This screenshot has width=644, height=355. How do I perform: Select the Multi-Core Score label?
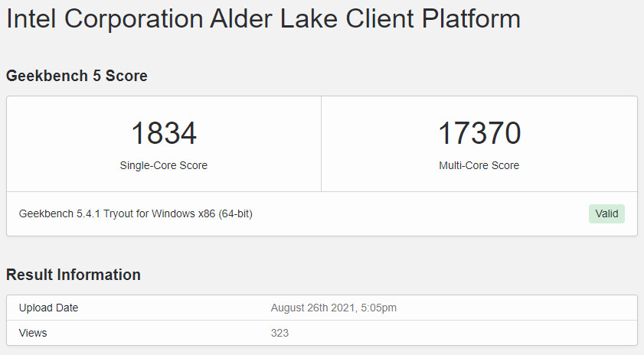tap(479, 165)
